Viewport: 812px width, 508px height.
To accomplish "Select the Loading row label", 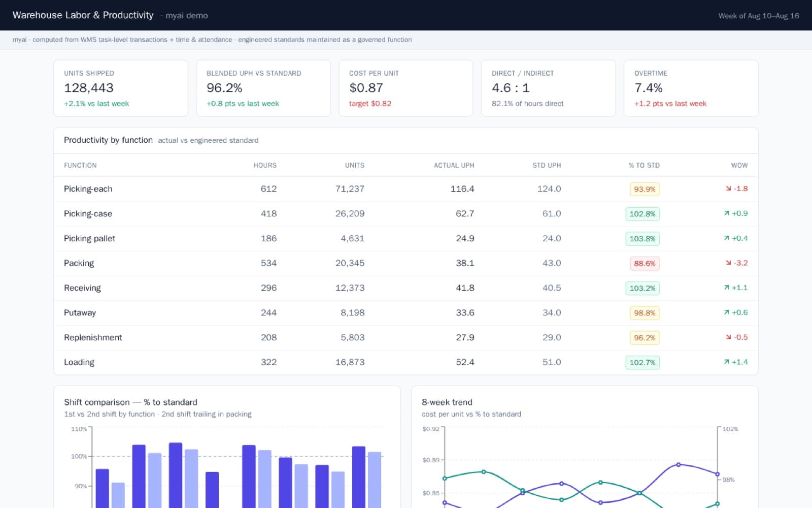I will click(x=79, y=362).
